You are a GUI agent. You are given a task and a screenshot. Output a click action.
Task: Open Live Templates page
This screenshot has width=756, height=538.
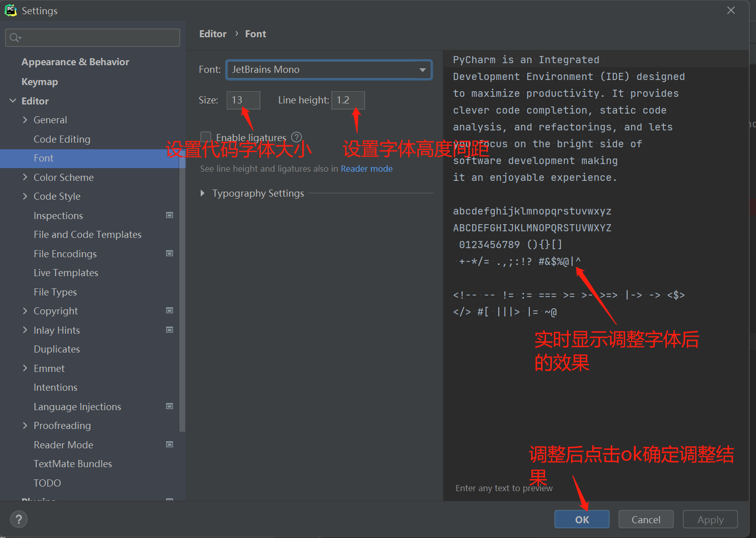[66, 273]
